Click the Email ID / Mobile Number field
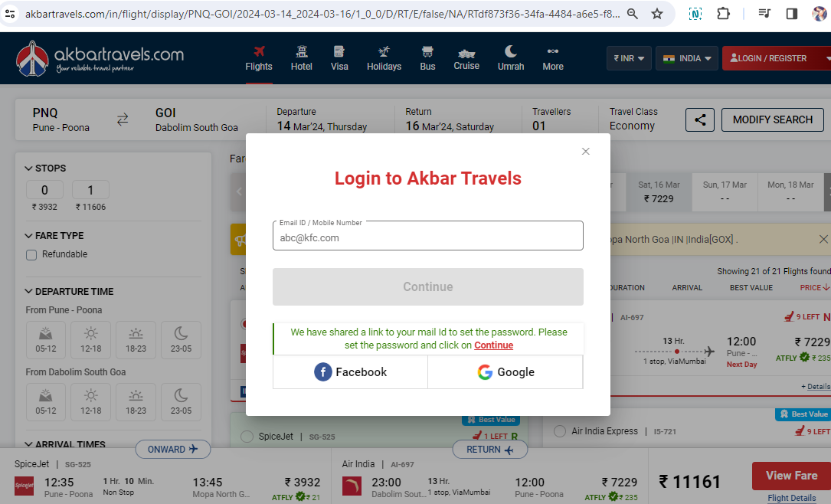Viewport: 831px width, 504px height. pos(427,236)
